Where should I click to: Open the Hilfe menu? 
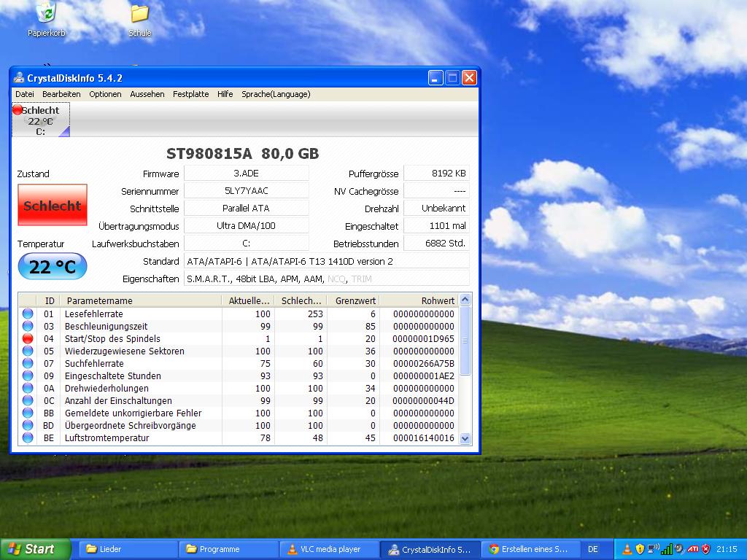click(225, 94)
